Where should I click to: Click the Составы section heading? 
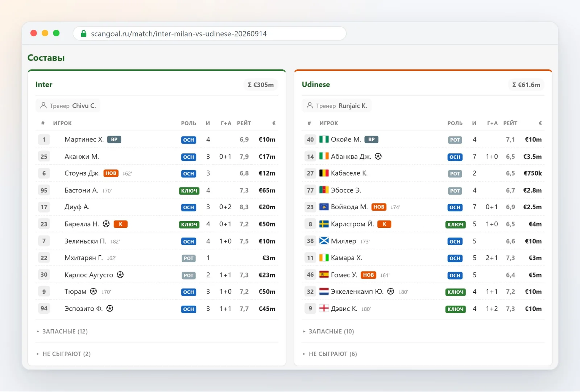[46, 58]
